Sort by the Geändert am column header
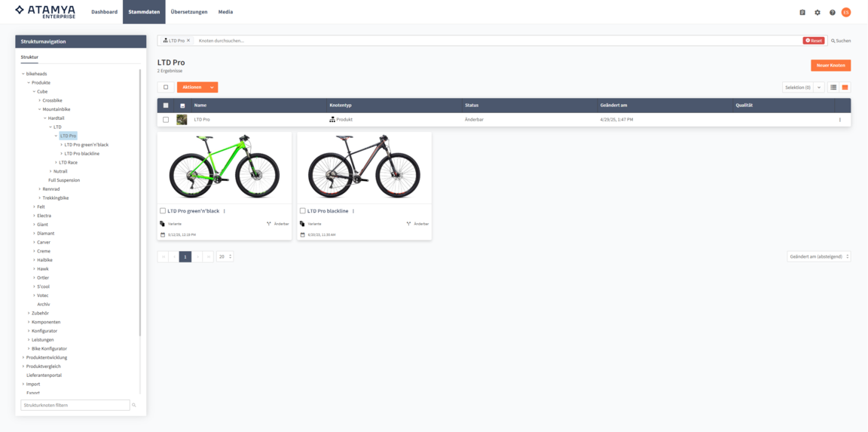The height and width of the screenshot is (432, 868). (x=613, y=106)
